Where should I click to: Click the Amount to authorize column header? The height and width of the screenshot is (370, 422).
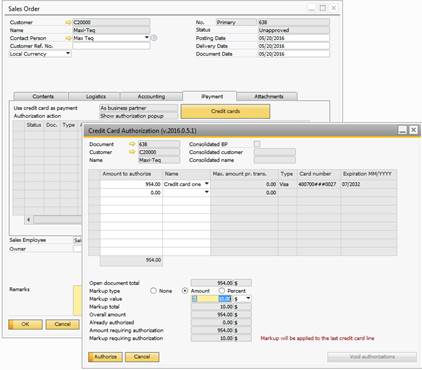point(131,174)
